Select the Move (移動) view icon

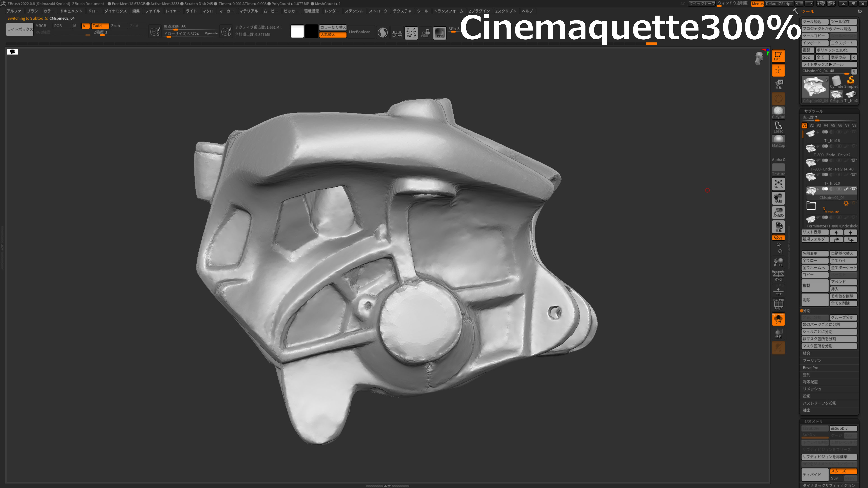pyautogui.click(x=778, y=198)
